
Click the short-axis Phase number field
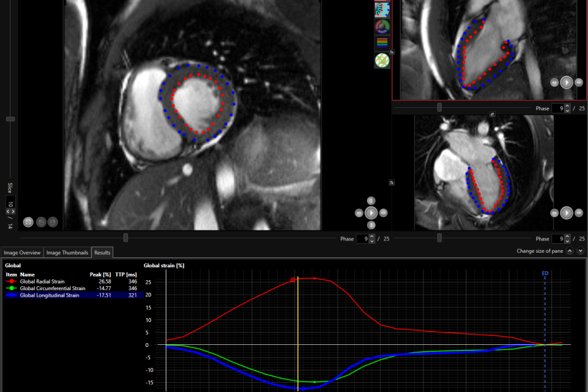[x=361, y=238]
